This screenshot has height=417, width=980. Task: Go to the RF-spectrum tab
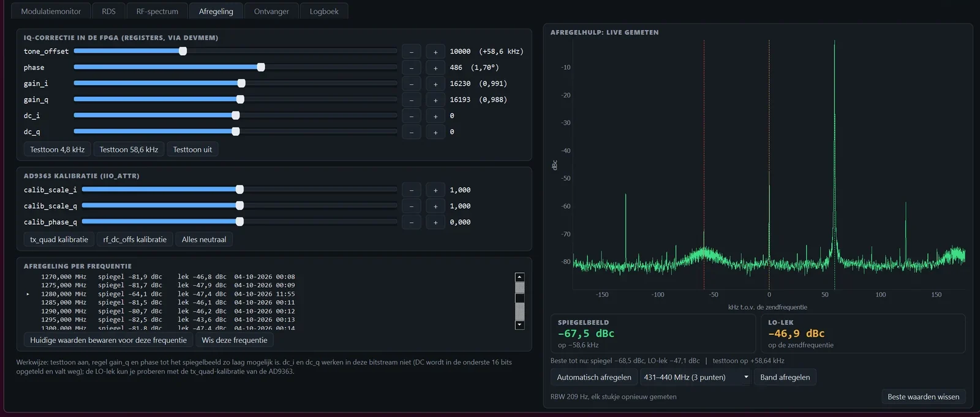tap(157, 11)
